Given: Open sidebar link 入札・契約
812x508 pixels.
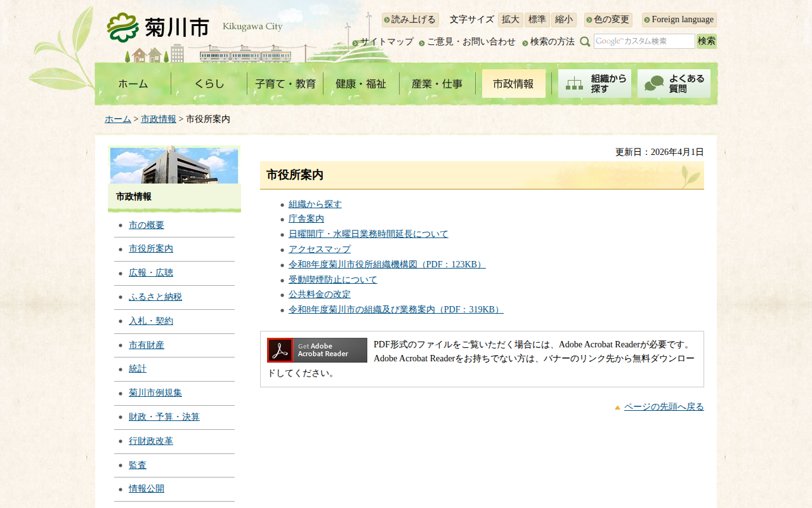Looking at the screenshot, I should [151, 321].
